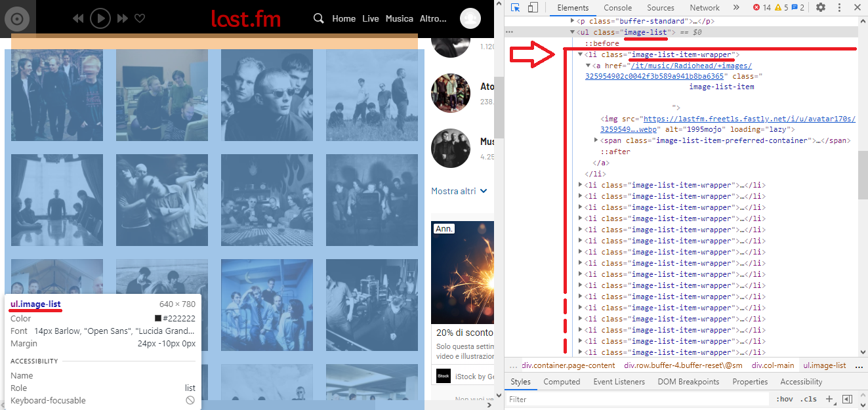This screenshot has height=410, width=868.
Task: Click the ellipsis next to ul image-list node
Action: click(x=510, y=31)
